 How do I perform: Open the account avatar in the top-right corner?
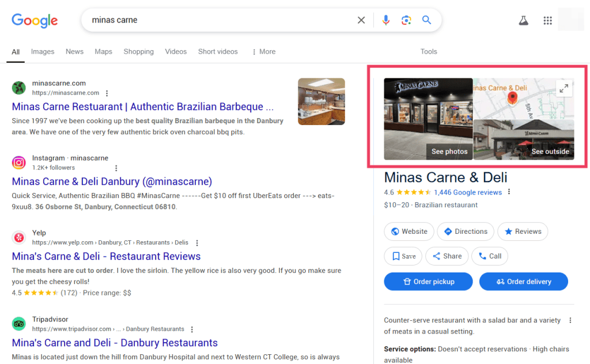[571, 19]
